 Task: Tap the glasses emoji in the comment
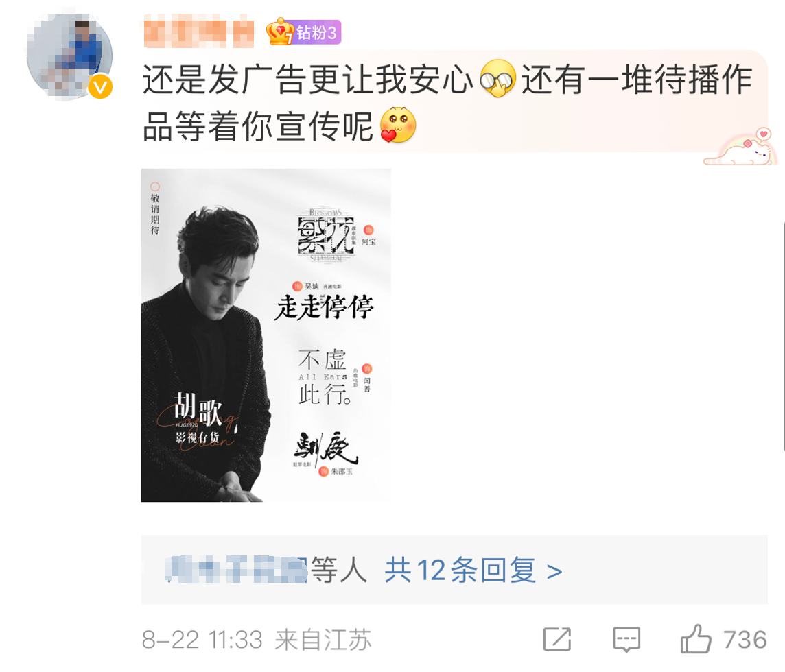[497, 79]
